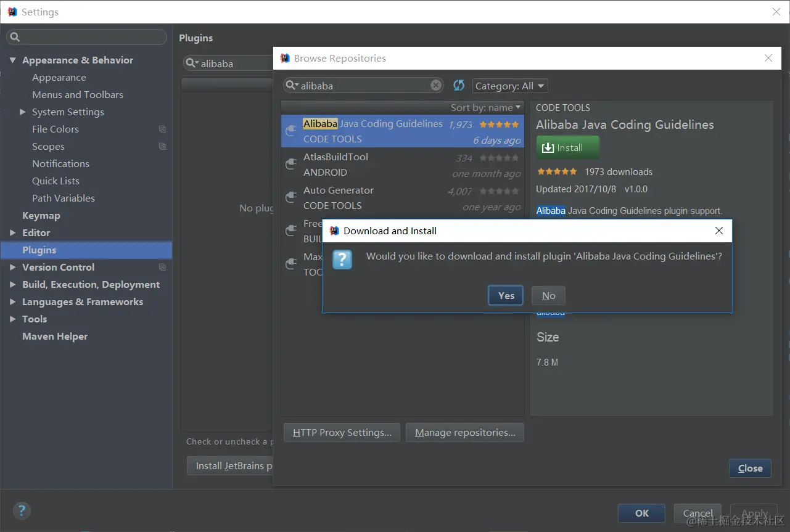Screen dimensions: 790x532
Task: Open Keymap settings in the sidebar
Action: 41,215
